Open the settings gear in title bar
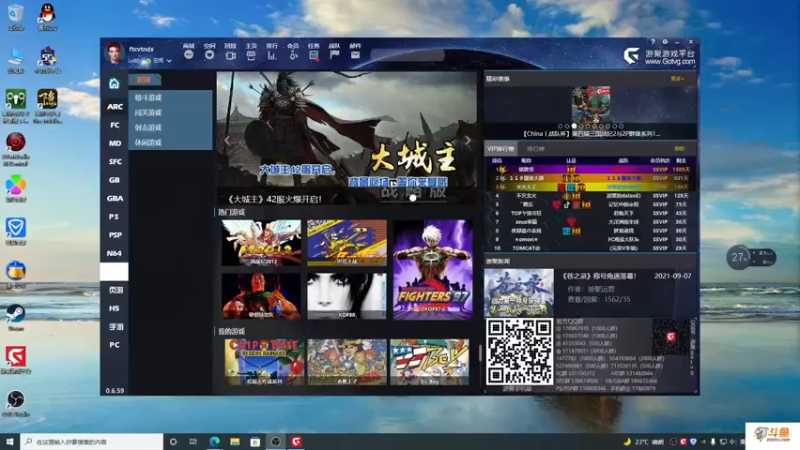This screenshot has height=450, width=800. [665, 42]
